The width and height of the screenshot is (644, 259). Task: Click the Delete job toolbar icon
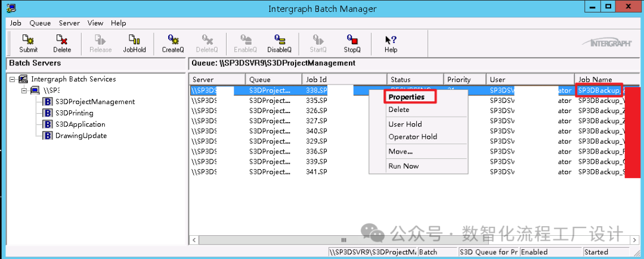coord(62,40)
